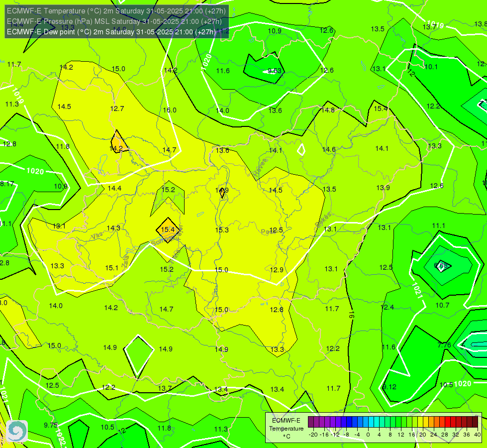Click the map value '10.7'

pyautogui.click(x=442, y=305)
